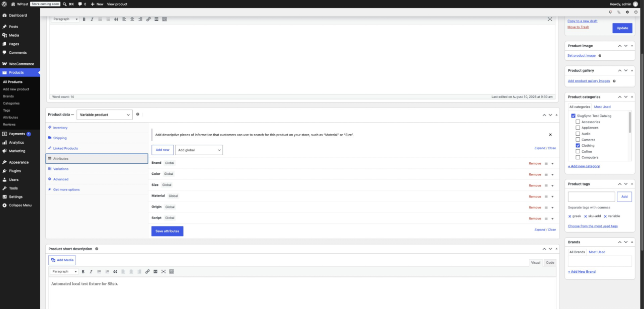
Task: Remove the greek tag
Action: click(570, 217)
